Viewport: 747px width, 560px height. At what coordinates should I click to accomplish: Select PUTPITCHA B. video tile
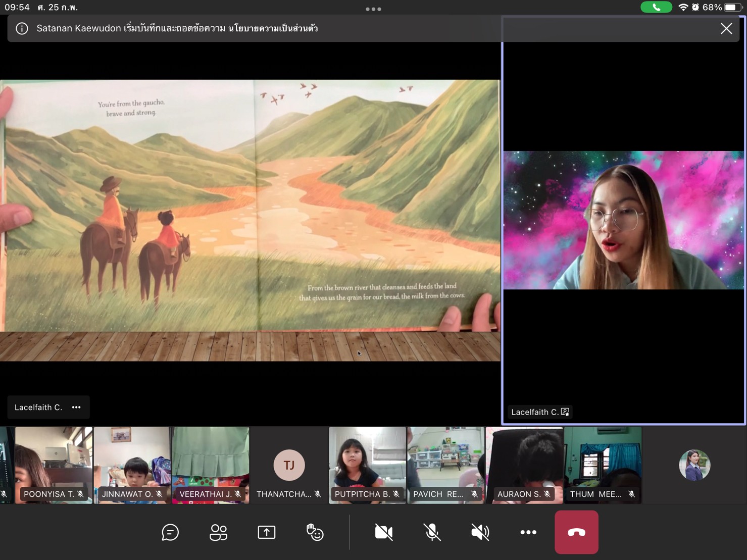click(367, 465)
